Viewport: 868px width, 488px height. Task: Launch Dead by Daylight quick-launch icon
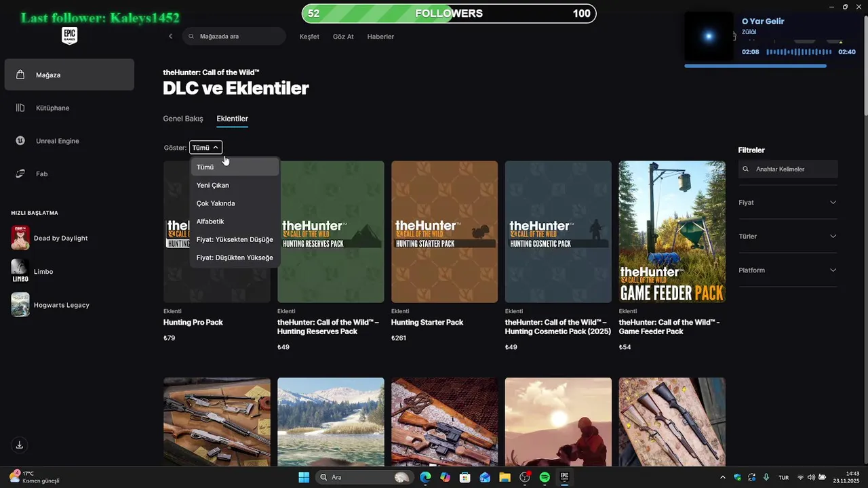click(x=20, y=239)
